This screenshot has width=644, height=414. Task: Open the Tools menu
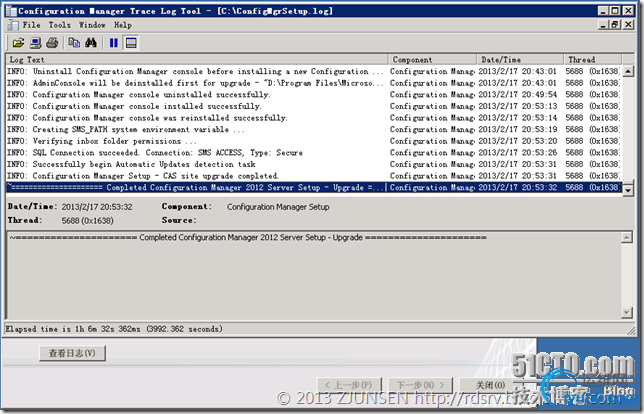[60, 25]
